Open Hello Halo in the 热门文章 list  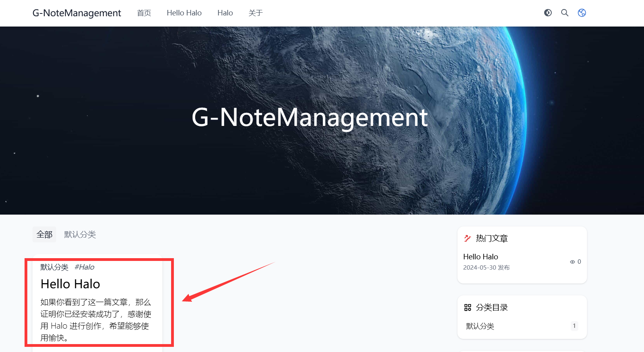pos(481,257)
